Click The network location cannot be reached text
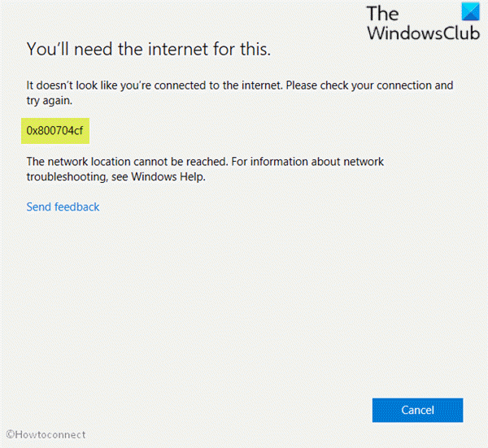The height and width of the screenshot is (448, 488). click(x=128, y=162)
